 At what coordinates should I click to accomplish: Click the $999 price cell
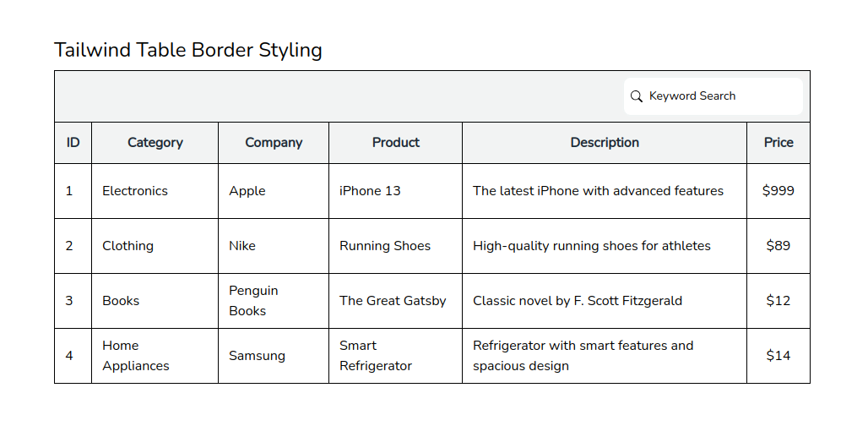[778, 191]
